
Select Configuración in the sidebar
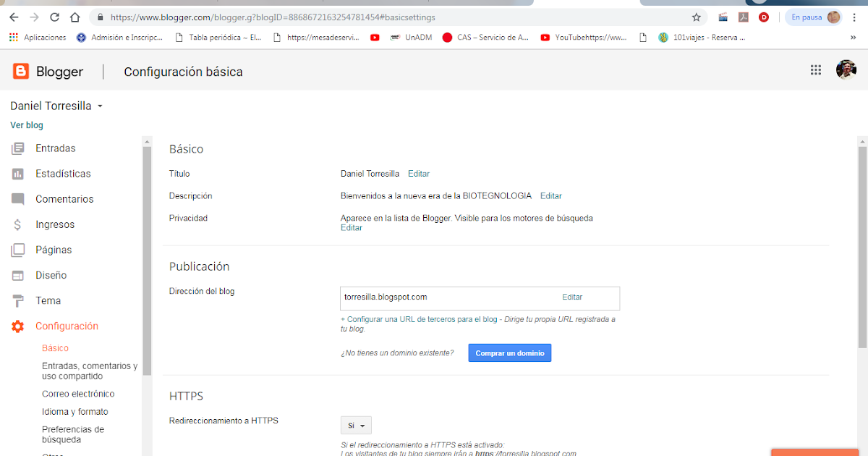click(67, 326)
